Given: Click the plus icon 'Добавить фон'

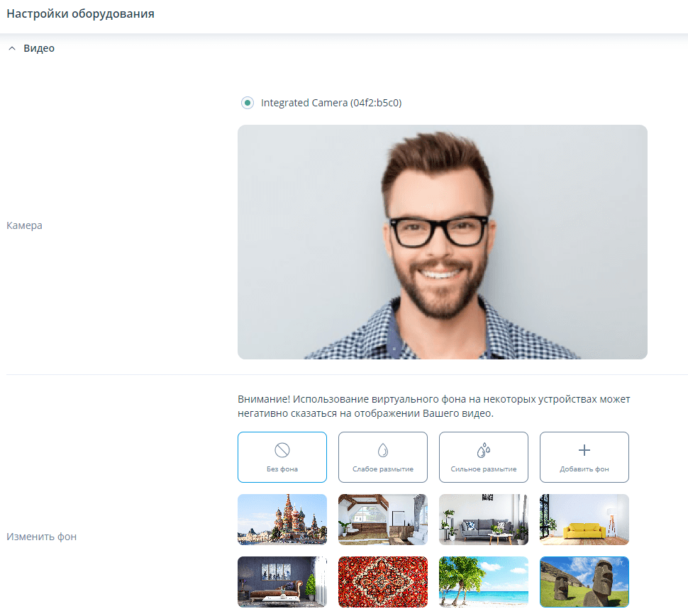Looking at the screenshot, I should coord(584,450).
